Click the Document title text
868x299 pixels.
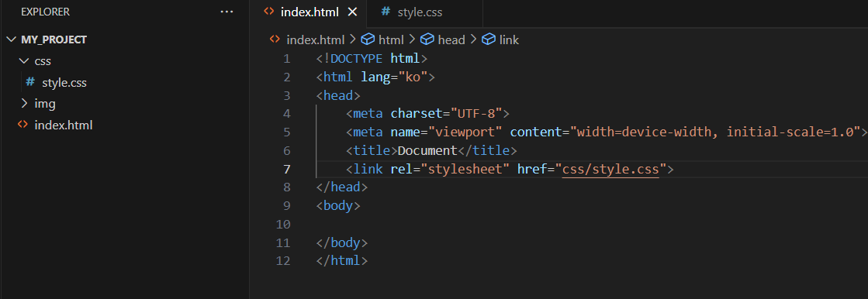[x=427, y=150]
